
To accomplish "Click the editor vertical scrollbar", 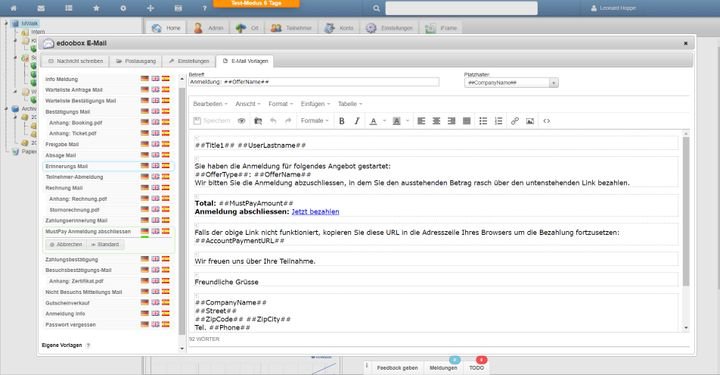I will [x=686, y=211].
